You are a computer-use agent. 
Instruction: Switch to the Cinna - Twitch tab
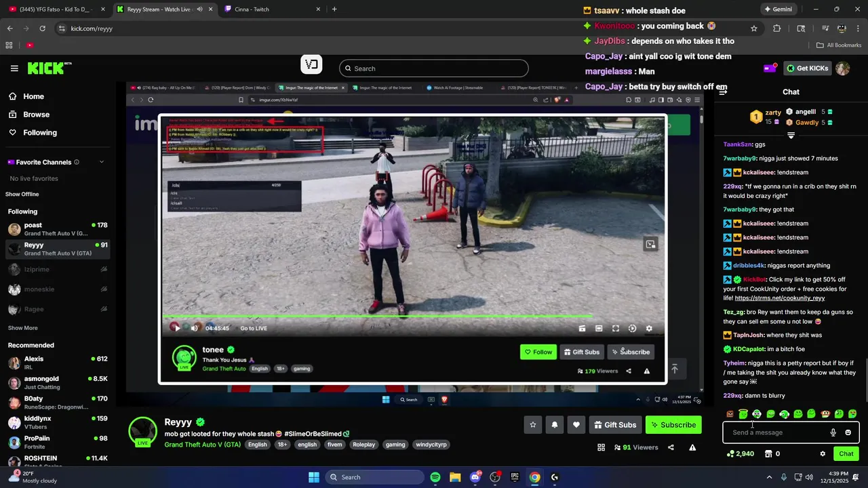point(273,9)
